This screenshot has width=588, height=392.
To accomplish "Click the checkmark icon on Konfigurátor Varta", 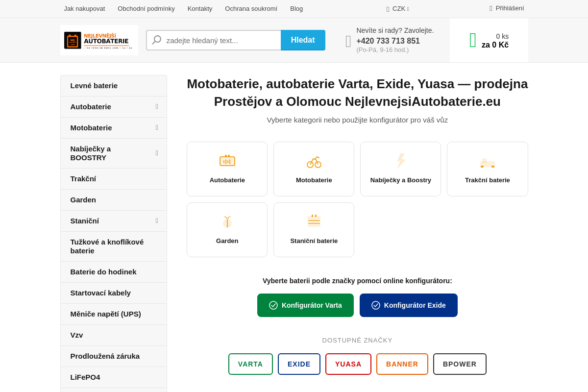I will pos(273,305).
